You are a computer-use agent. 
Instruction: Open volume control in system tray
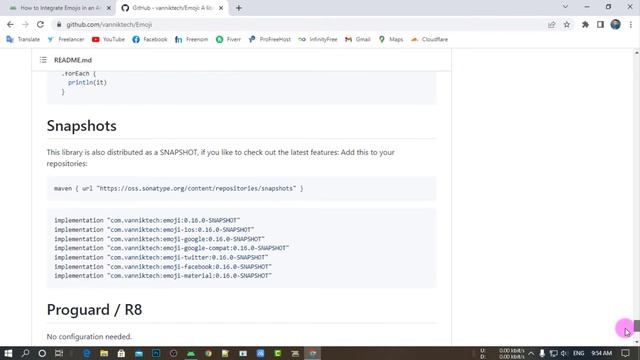click(564, 353)
